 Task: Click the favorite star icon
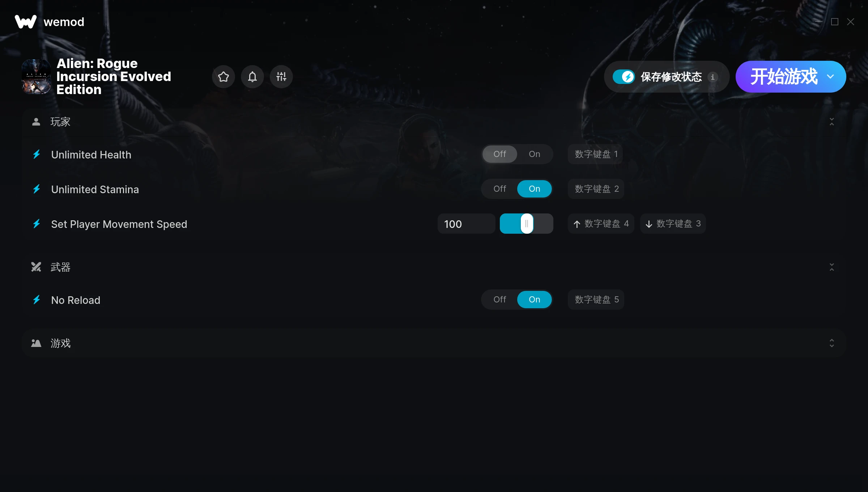click(224, 77)
